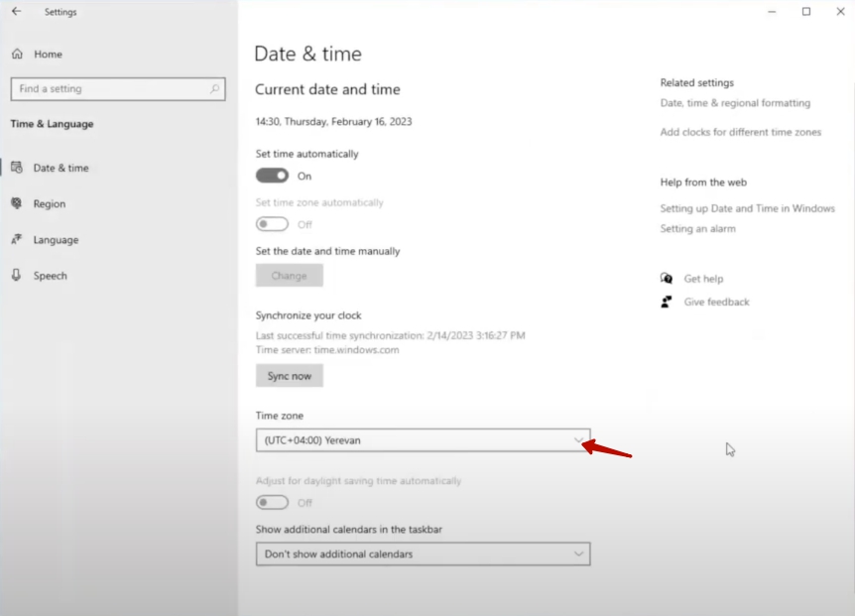Click the Change date and time button

[x=289, y=276]
